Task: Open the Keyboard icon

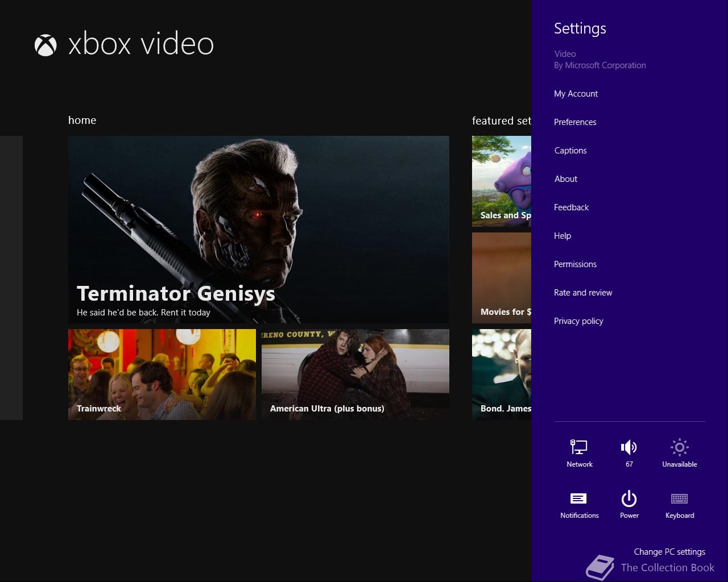Action: pyautogui.click(x=680, y=505)
